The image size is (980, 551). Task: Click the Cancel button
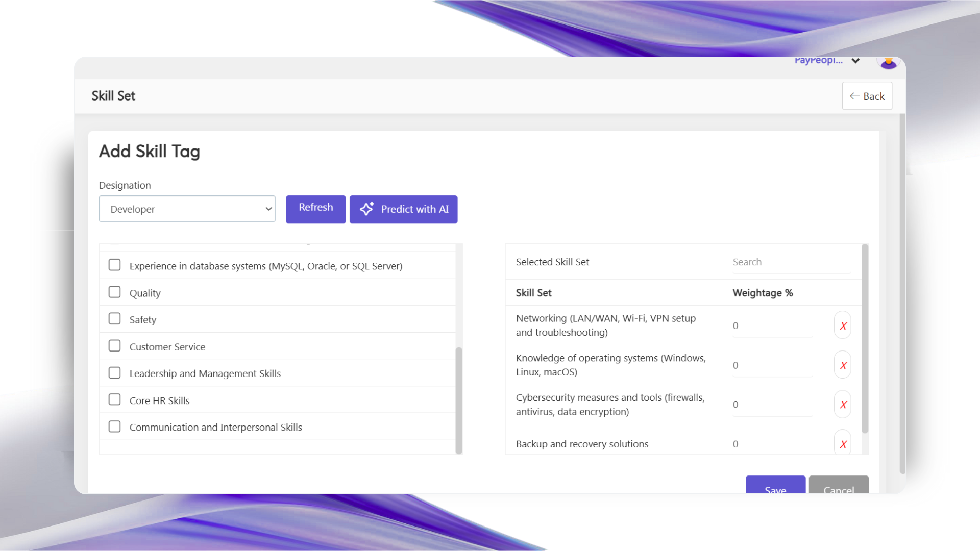click(x=838, y=486)
